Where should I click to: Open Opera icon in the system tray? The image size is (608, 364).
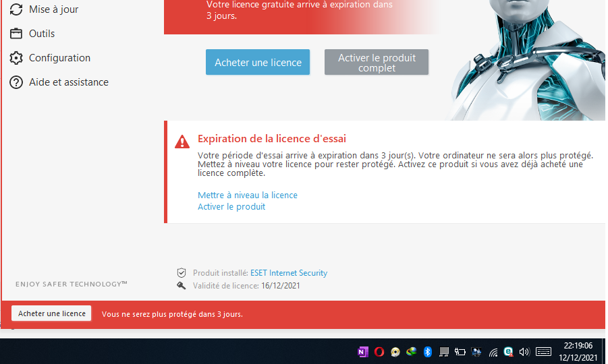(379, 352)
